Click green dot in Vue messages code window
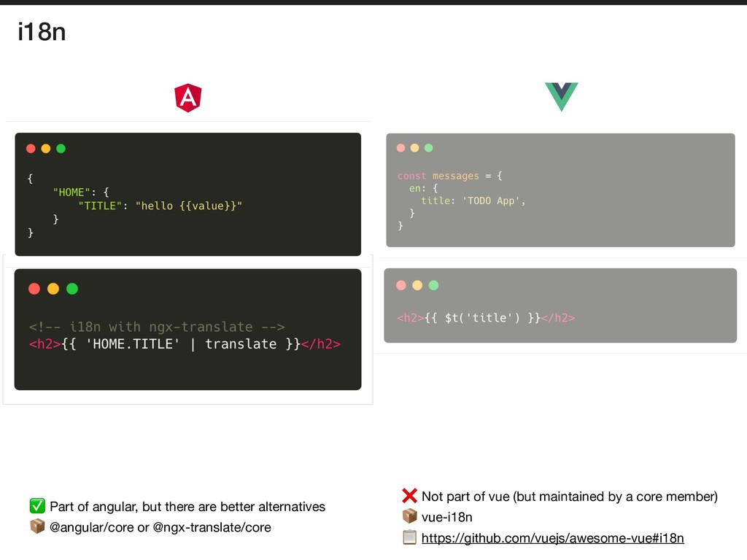The height and width of the screenshot is (560, 747). pos(429,148)
